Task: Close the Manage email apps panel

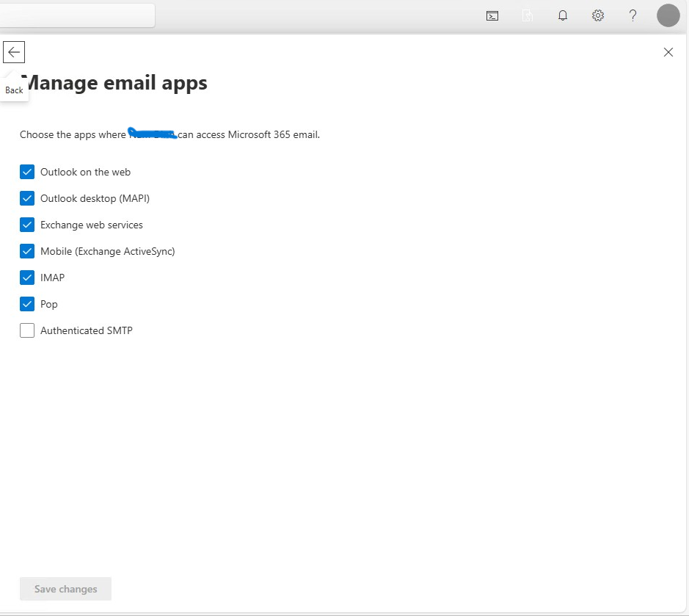Action: coord(668,52)
